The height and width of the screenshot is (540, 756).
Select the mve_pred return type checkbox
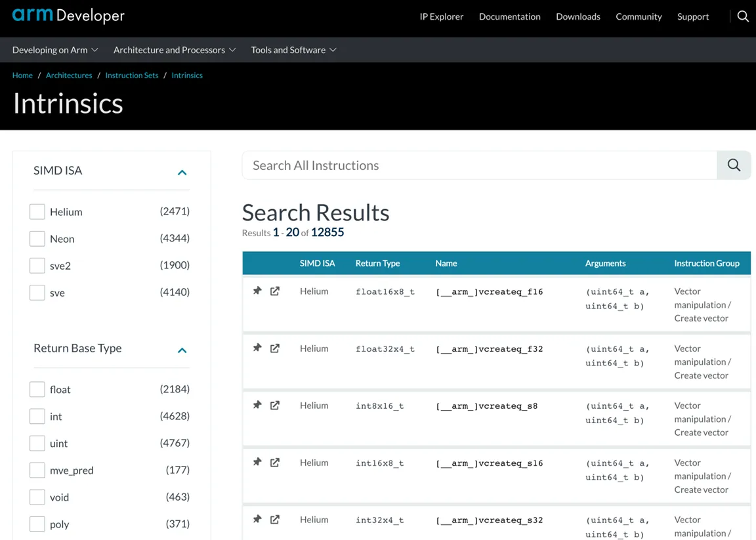pos(37,470)
